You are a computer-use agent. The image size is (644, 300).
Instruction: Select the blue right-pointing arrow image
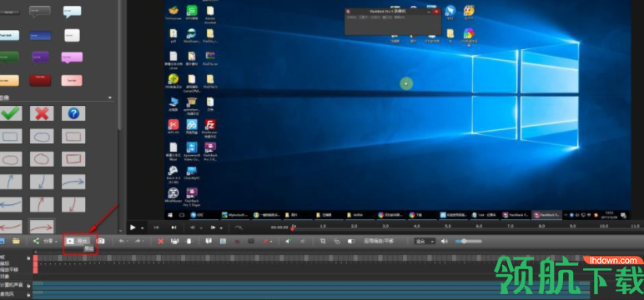tap(73, 182)
